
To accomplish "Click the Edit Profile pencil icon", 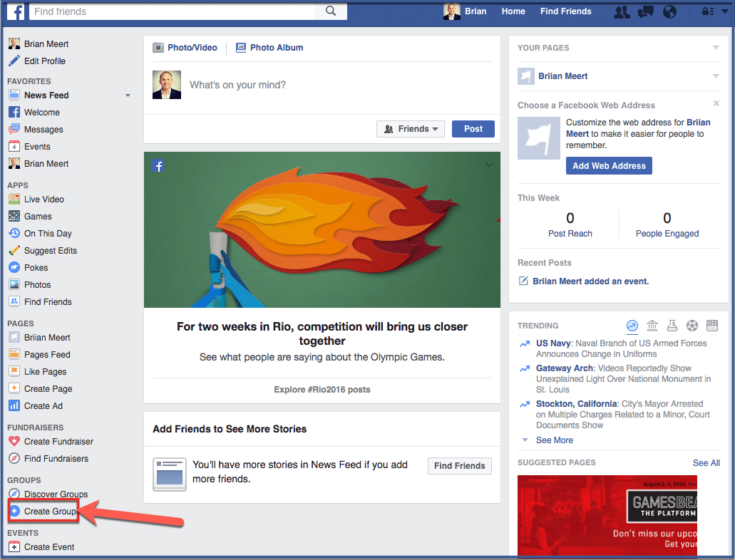I will 14,61.
